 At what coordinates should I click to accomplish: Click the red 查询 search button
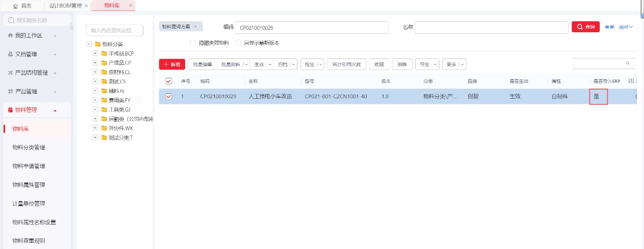click(x=585, y=27)
